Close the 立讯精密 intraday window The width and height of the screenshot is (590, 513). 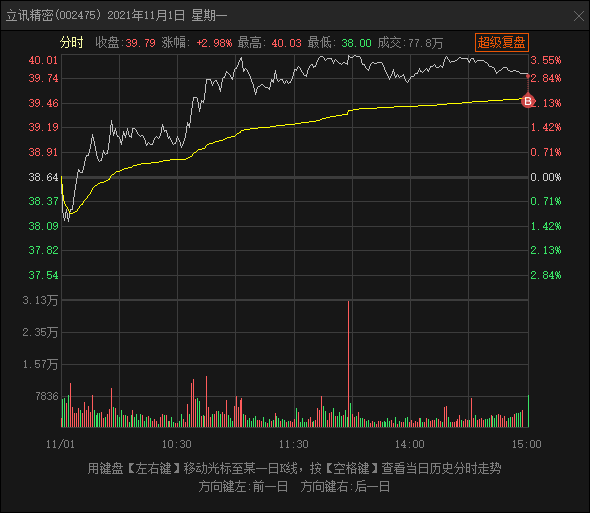pos(578,16)
